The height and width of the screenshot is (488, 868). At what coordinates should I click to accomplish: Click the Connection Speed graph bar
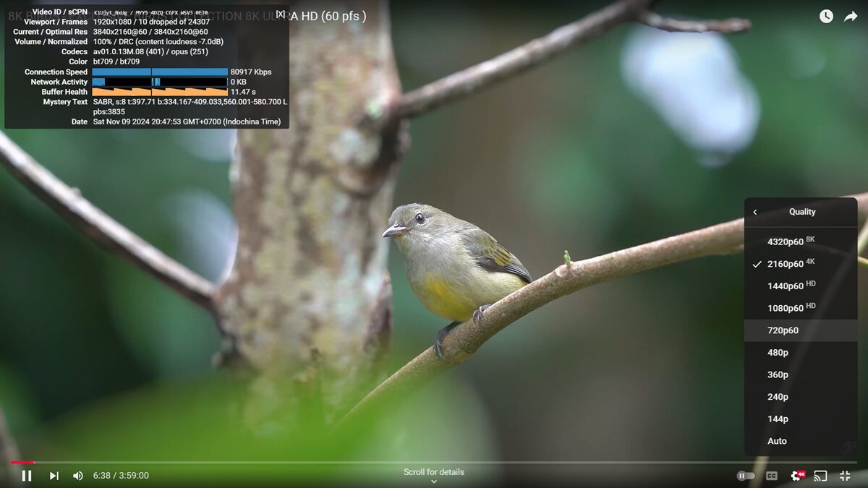[x=160, y=72]
